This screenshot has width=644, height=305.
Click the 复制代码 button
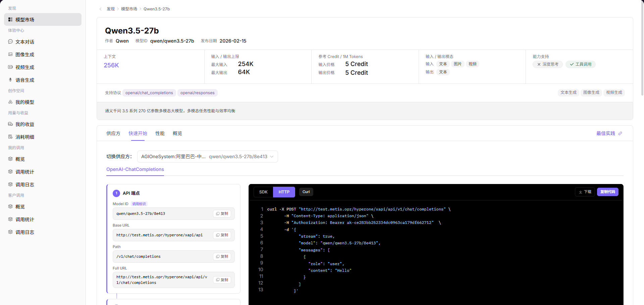click(x=607, y=192)
